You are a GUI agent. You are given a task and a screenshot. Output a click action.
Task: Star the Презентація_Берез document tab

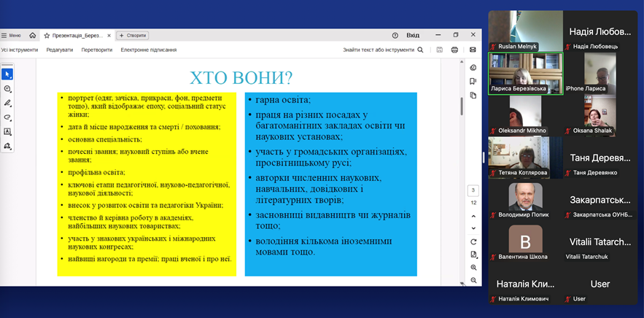[x=47, y=35]
